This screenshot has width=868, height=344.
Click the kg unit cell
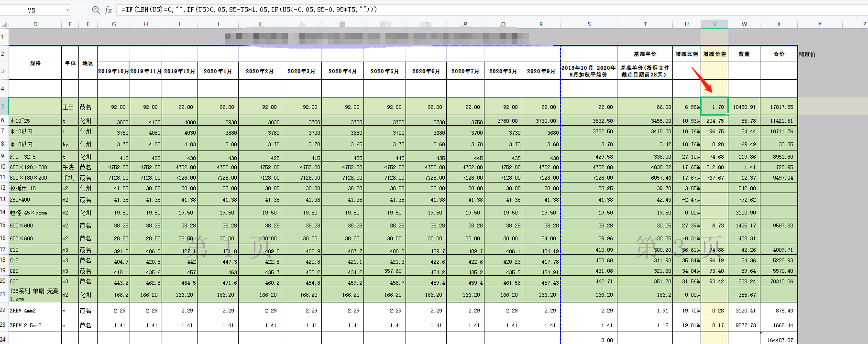70,144
